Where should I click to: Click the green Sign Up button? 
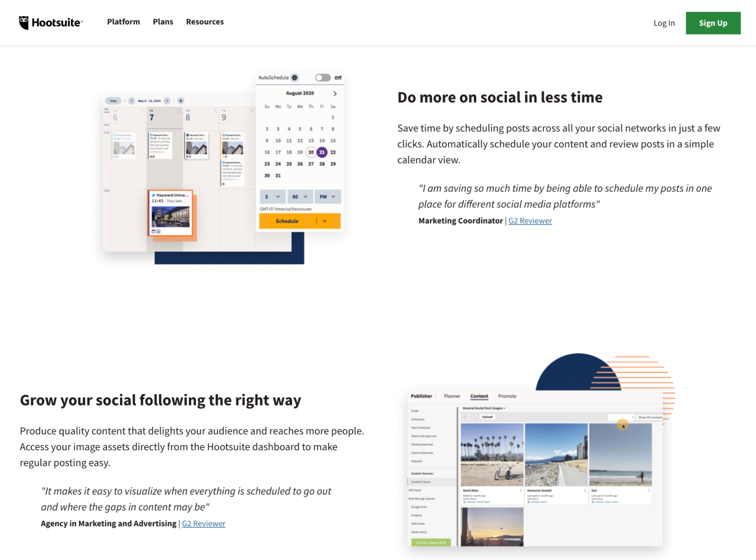pos(713,23)
